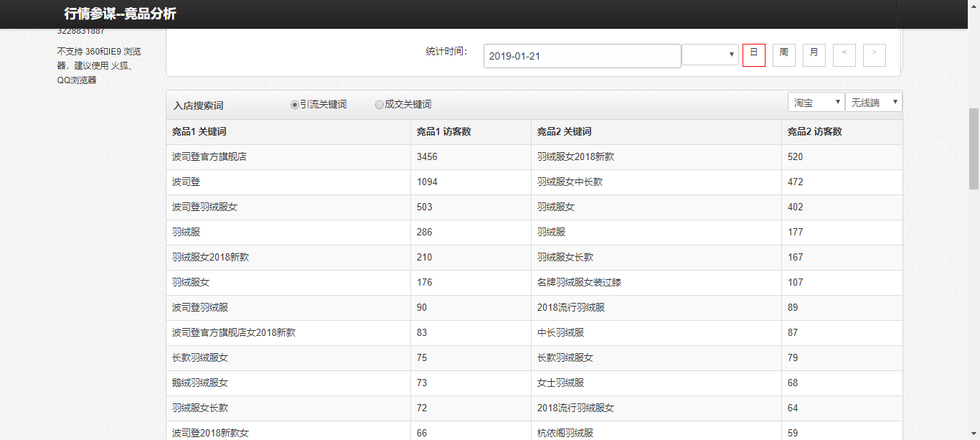This screenshot has height=440, width=980.
Task: Click the 竞品2 关键词 column header
Action: (x=564, y=132)
